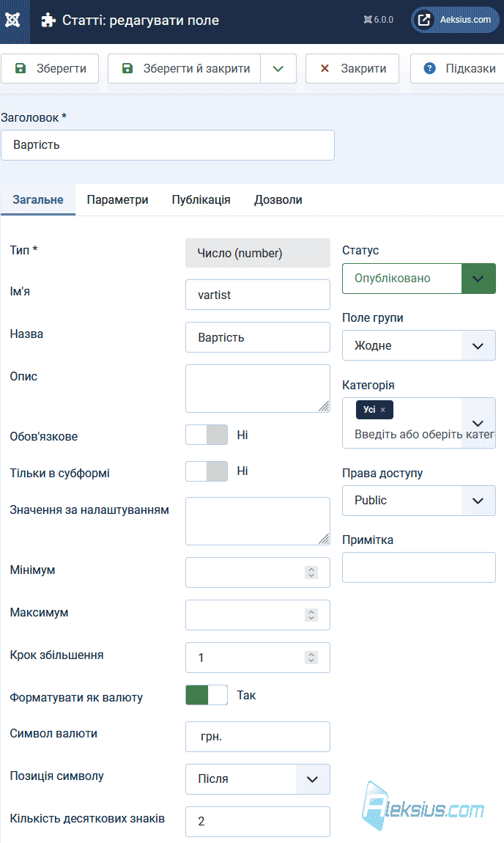Open the Joomla logo menu
The image size is (504, 843).
[13, 21]
